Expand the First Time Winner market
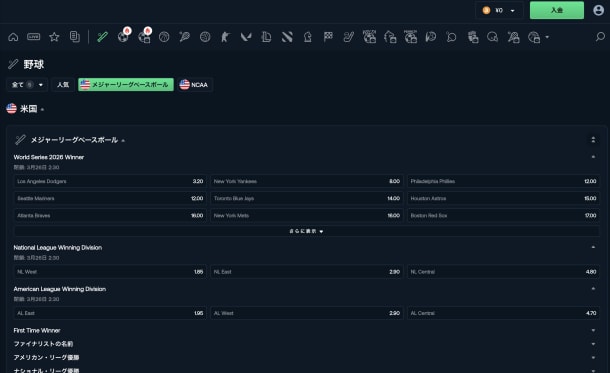The height and width of the screenshot is (373, 610). pyautogui.click(x=593, y=330)
